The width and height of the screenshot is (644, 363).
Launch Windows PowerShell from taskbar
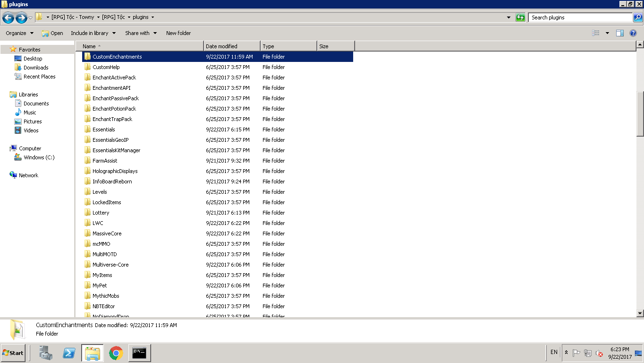coord(69,353)
